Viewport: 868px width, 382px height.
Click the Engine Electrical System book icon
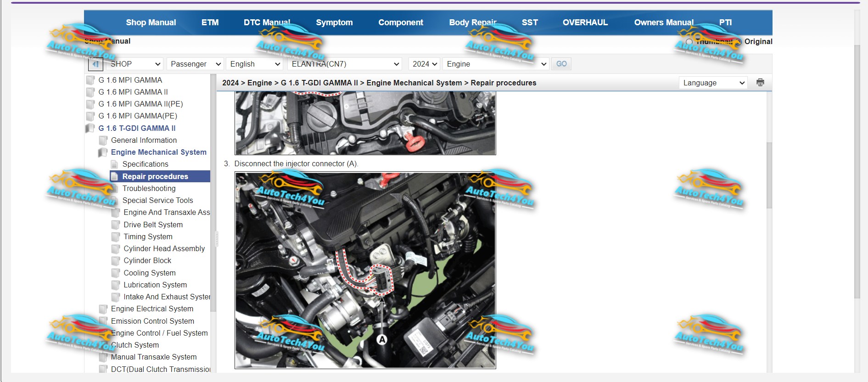[x=103, y=309]
